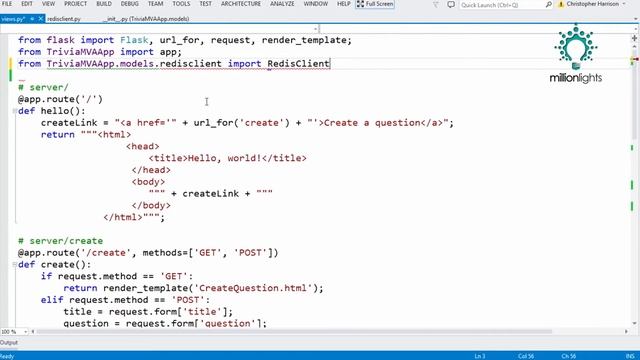Image resolution: width=640 pixels, height=360 pixels.
Task: Open the WINDOW menu
Action: coord(316,4)
